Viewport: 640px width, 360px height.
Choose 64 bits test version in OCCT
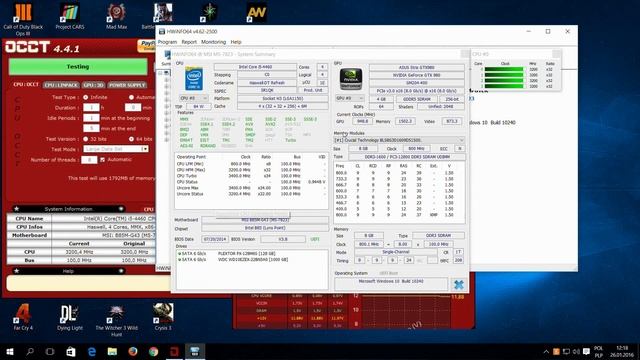pos(131,139)
